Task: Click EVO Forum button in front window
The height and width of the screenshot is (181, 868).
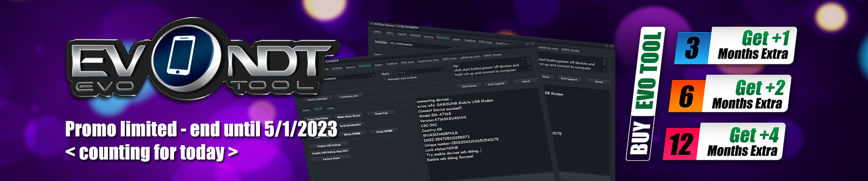Action: (x=469, y=86)
